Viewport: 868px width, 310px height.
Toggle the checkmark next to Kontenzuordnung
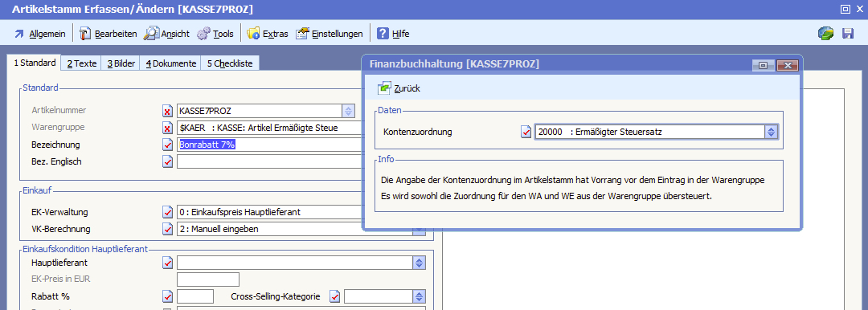(x=526, y=132)
